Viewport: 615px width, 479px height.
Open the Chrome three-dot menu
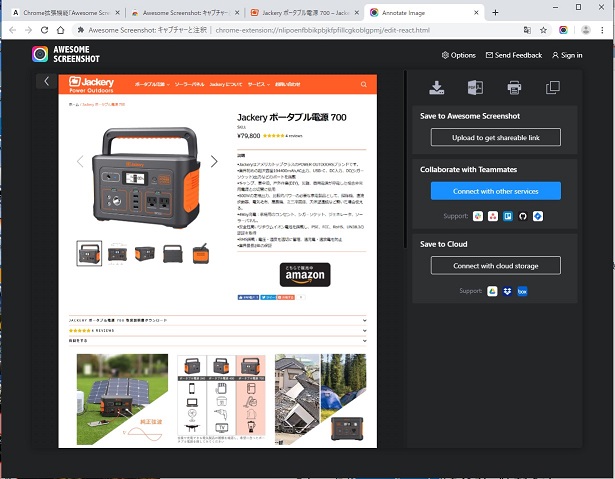pos(602,30)
